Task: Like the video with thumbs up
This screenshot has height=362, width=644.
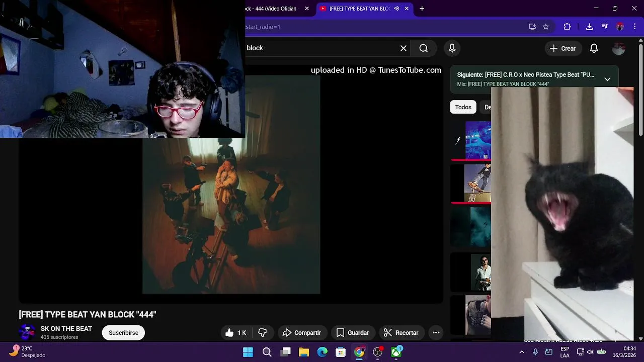Action: coord(235,333)
